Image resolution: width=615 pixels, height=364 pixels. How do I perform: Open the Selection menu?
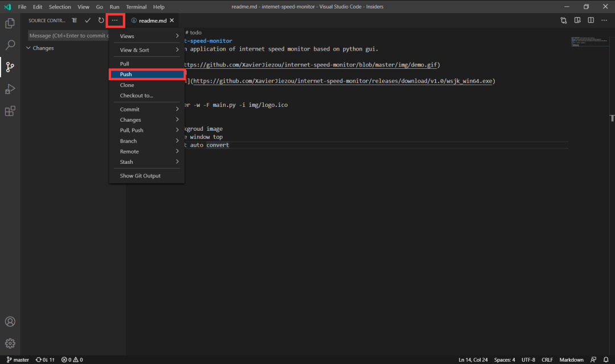click(60, 7)
